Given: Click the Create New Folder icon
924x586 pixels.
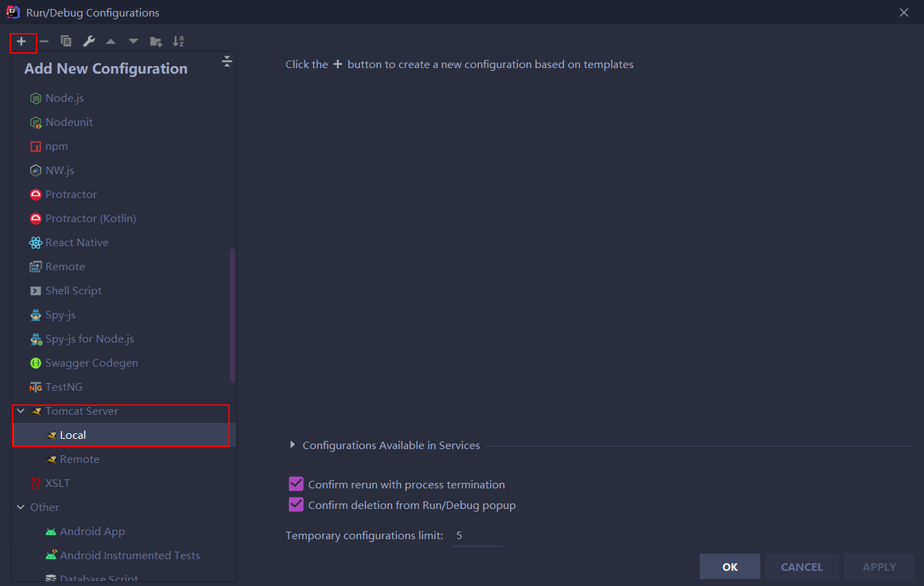Looking at the screenshot, I should click(156, 41).
